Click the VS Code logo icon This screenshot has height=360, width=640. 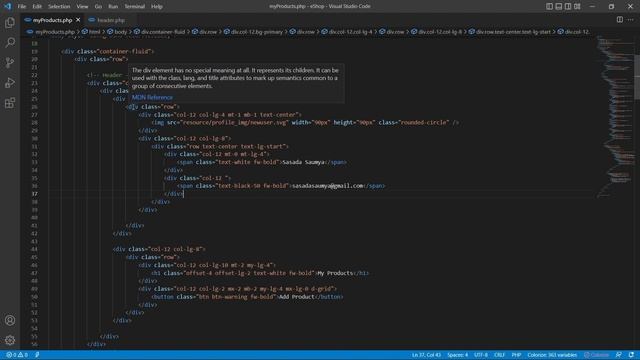7,6
